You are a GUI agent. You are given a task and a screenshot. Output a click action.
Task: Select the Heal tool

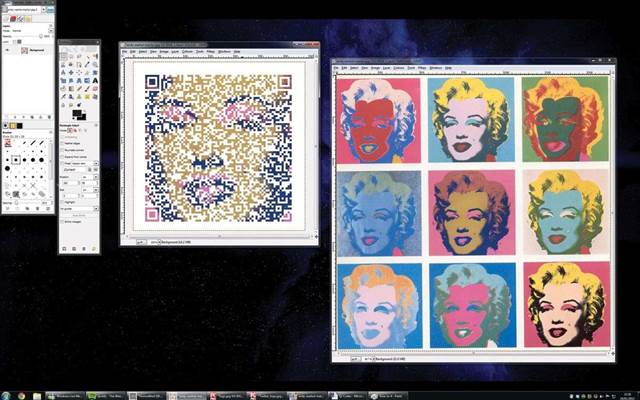click(x=87, y=97)
